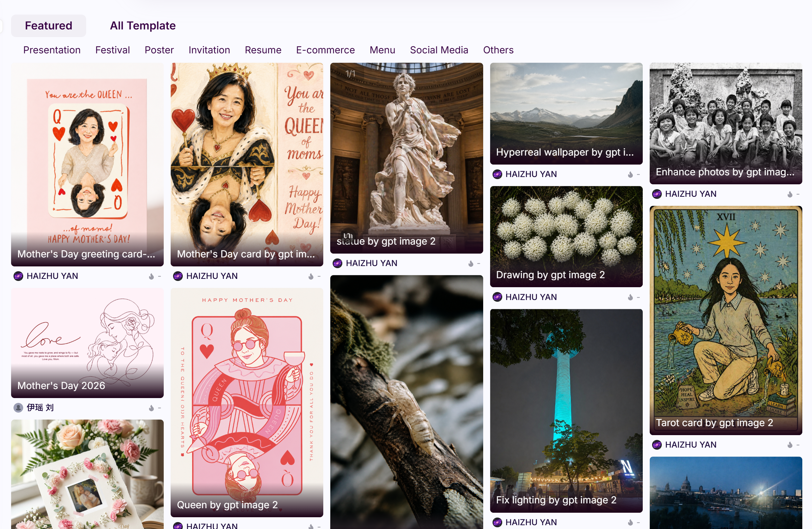Open Hyperreal wallpaper template thumbnail
The width and height of the screenshot is (812, 529).
(566, 114)
